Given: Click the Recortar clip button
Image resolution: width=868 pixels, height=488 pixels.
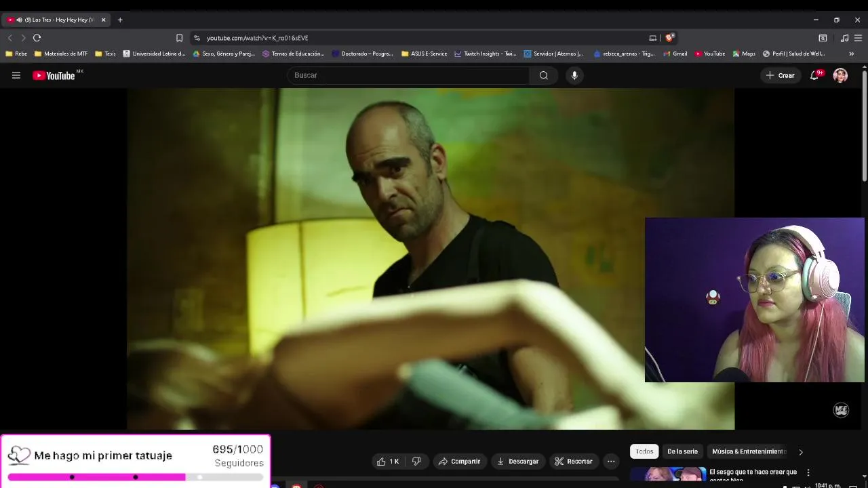Looking at the screenshot, I should click(x=574, y=462).
